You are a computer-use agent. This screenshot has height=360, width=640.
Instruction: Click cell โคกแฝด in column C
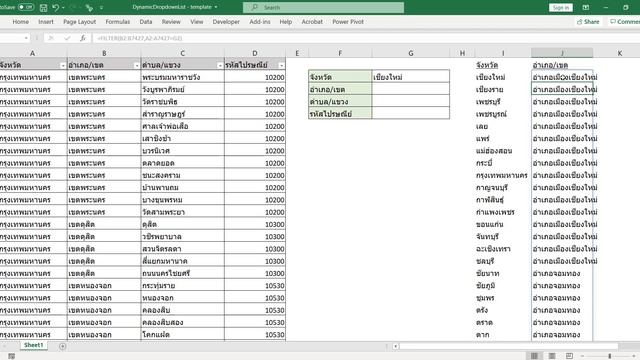coord(182,334)
